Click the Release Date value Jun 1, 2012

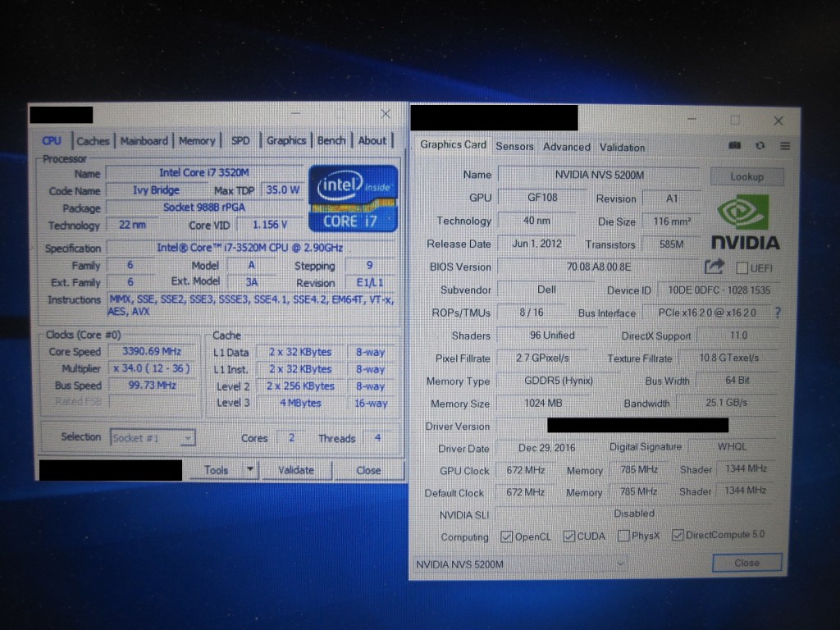[x=536, y=244]
